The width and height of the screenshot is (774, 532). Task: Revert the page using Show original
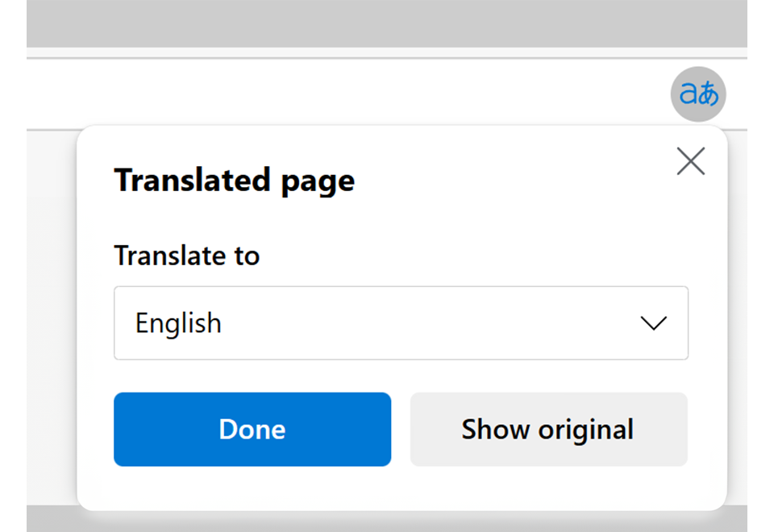pos(548,429)
